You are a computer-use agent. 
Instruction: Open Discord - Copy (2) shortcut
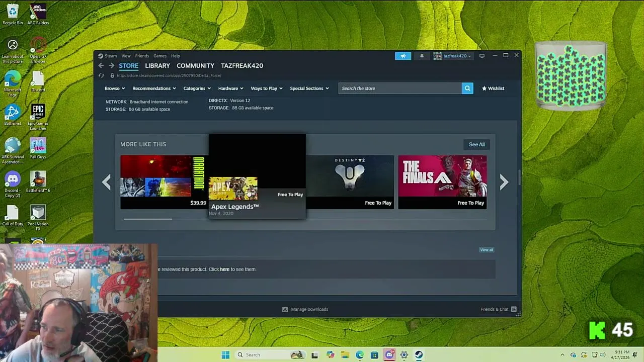click(x=13, y=185)
